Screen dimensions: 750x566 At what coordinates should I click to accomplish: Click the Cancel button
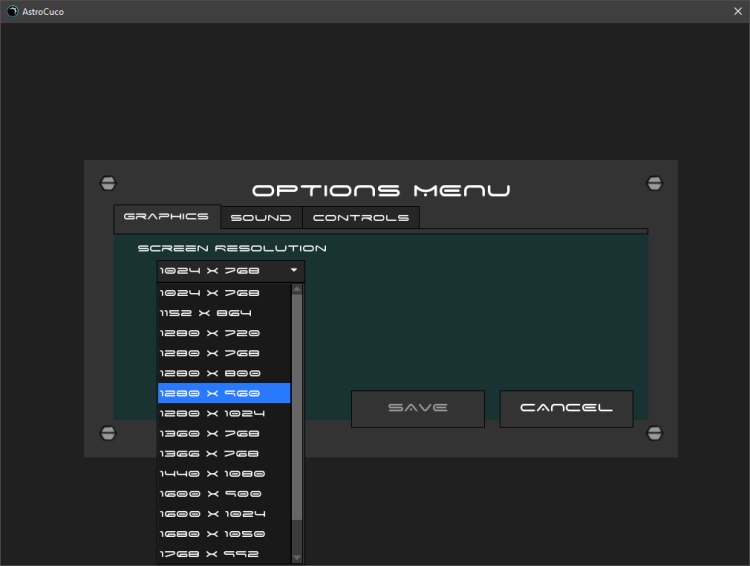566,408
